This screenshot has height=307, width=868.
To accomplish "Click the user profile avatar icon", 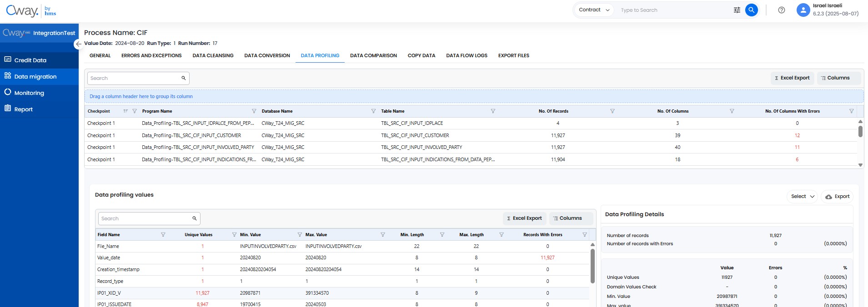I will [x=803, y=10].
